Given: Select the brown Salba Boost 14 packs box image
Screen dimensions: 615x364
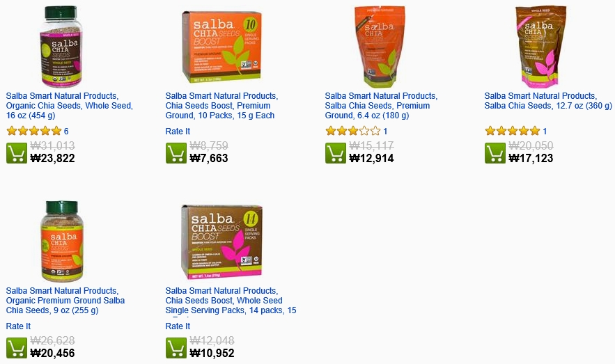Looking at the screenshot, I should (222, 242).
